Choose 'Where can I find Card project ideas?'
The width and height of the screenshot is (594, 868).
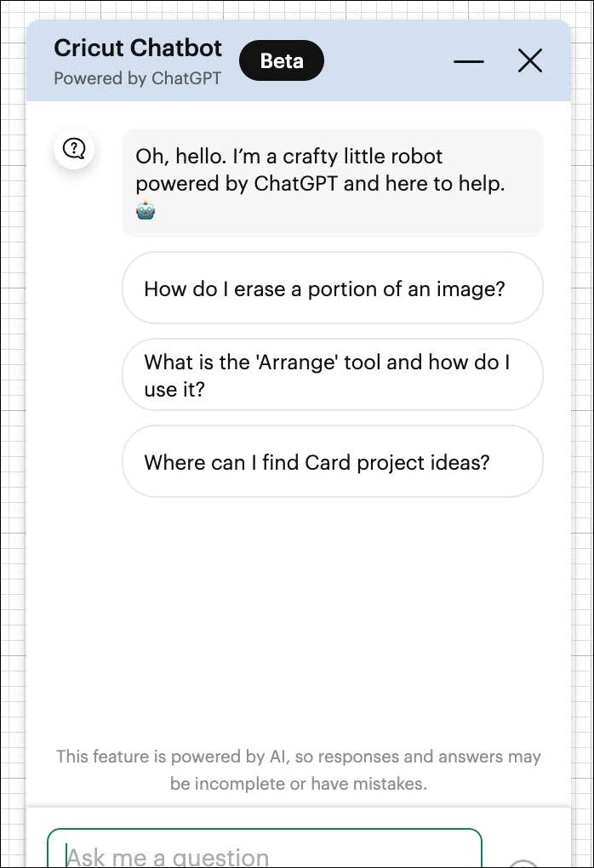point(332,461)
